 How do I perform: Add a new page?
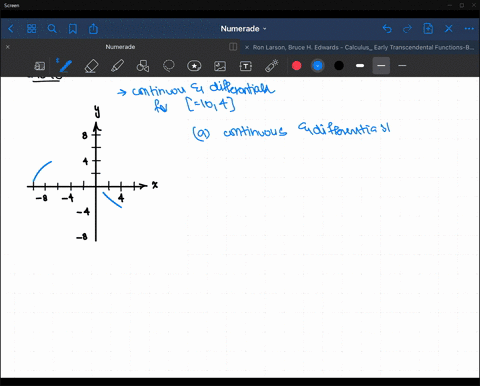click(428, 29)
